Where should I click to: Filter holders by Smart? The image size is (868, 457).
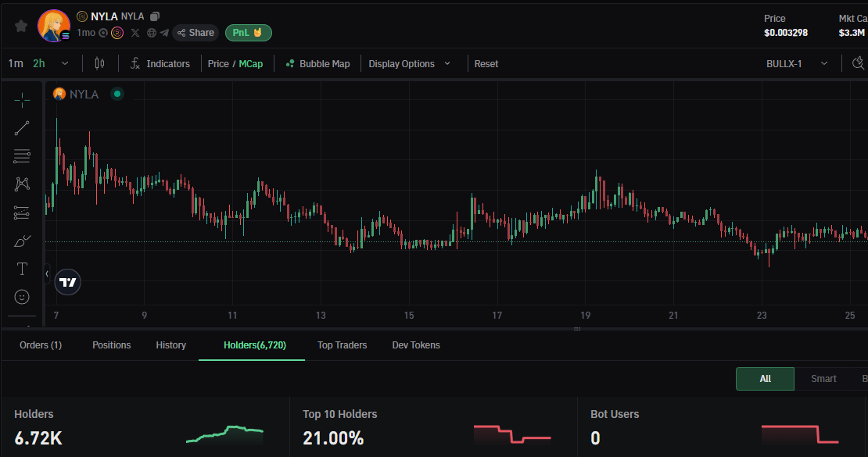click(x=823, y=379)
